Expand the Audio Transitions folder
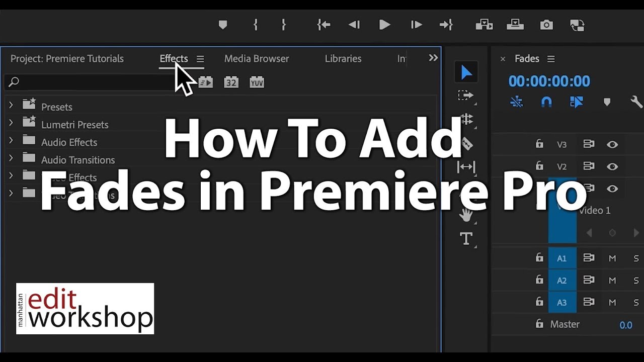This screenshot has height=362, width=644. pyautogui.click(x=11, y=158)
